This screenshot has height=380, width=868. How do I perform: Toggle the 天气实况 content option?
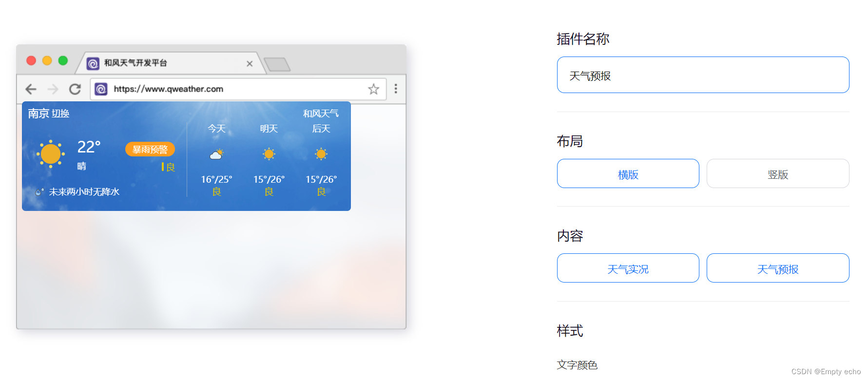pos(628,268)
